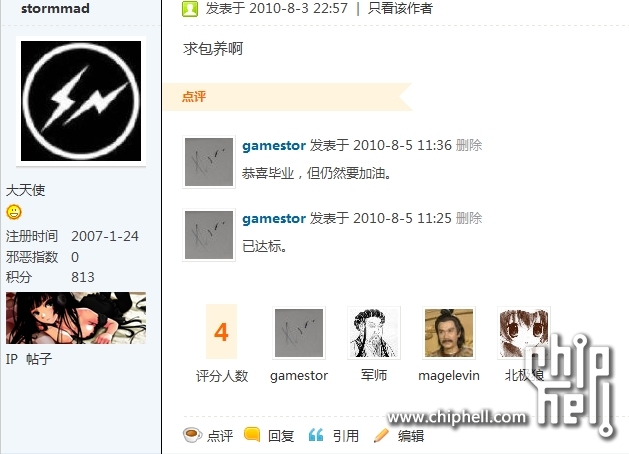Open the magelevin rater avatar
Image resolution: width=629 pixels, height=454 pixels.
click(x=448, y=332)
